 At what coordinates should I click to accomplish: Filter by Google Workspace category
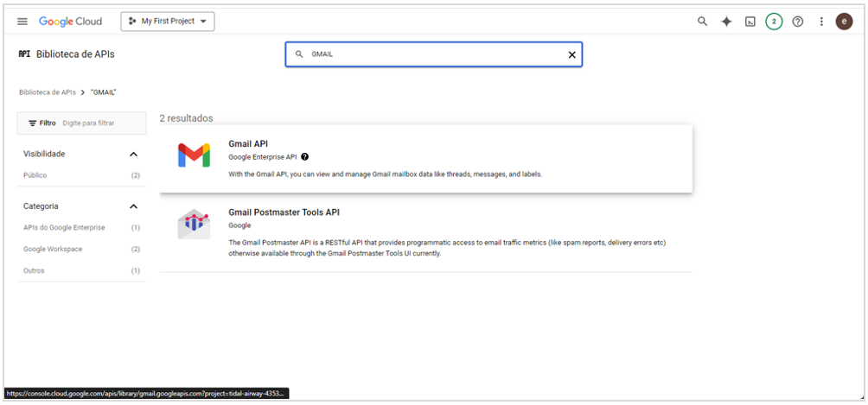pyautogui.click(x=51, y=250)
